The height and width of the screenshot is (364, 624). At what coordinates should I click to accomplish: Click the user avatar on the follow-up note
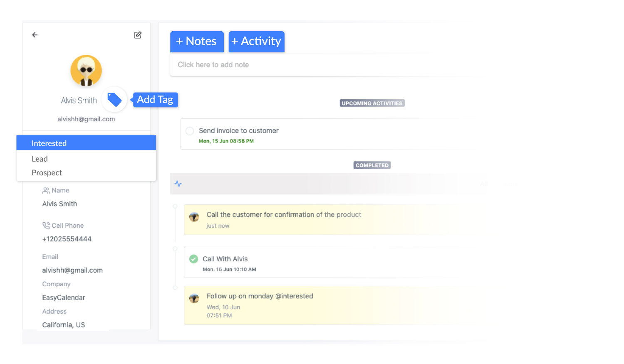(194, 298)
